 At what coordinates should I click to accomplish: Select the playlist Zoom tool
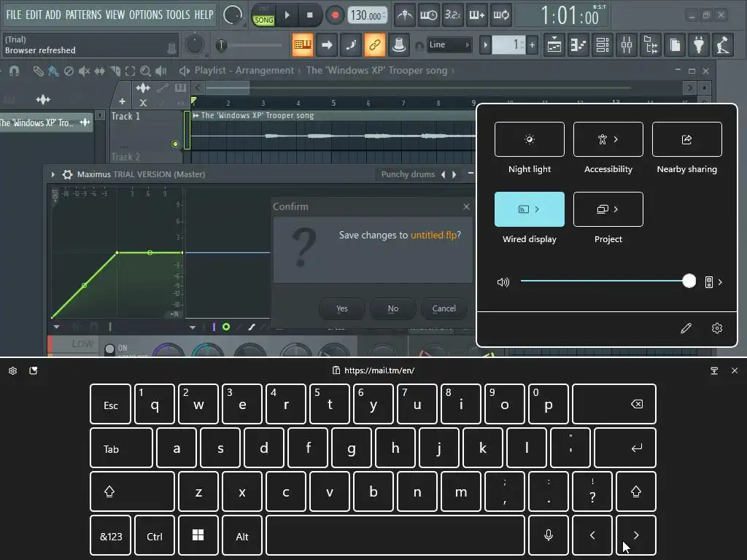(145, 71)
